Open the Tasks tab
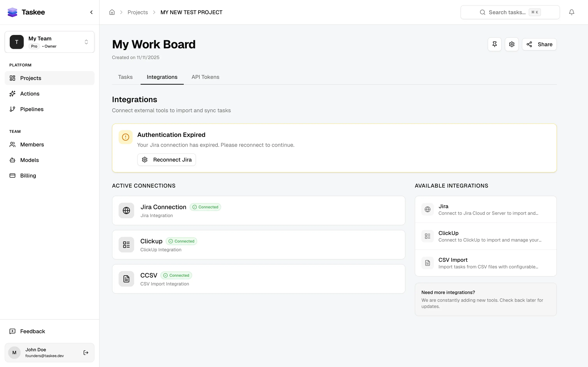The image size is (588, 367). 125,77
